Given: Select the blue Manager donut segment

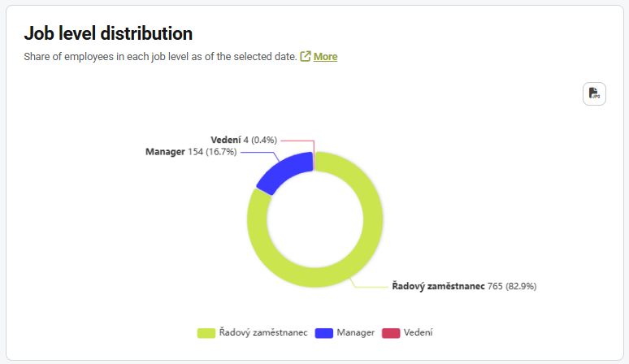Looking at the screenshot, I should tap(281, 171).
